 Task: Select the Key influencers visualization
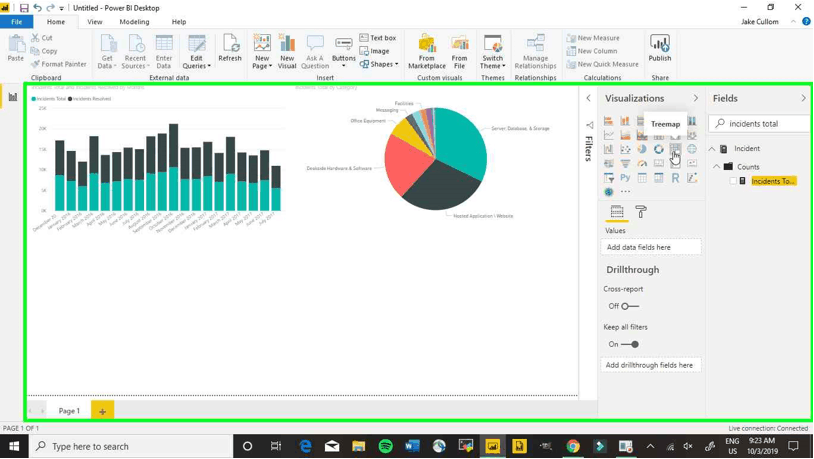(692, 178)
